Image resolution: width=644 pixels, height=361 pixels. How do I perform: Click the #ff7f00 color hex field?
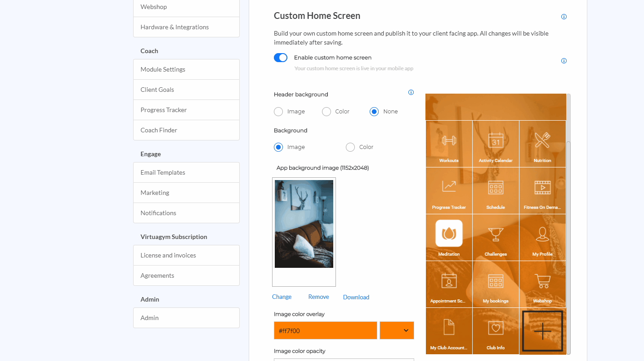325,330
